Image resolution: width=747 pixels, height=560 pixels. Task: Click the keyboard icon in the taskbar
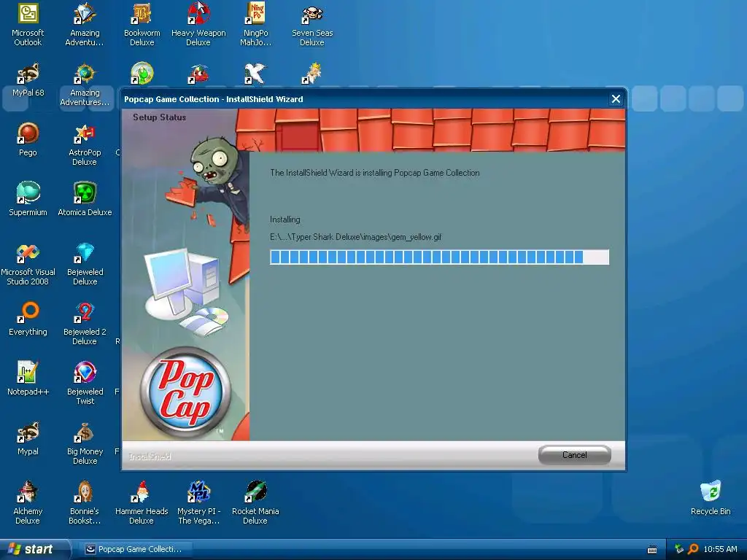click(652, 550)
